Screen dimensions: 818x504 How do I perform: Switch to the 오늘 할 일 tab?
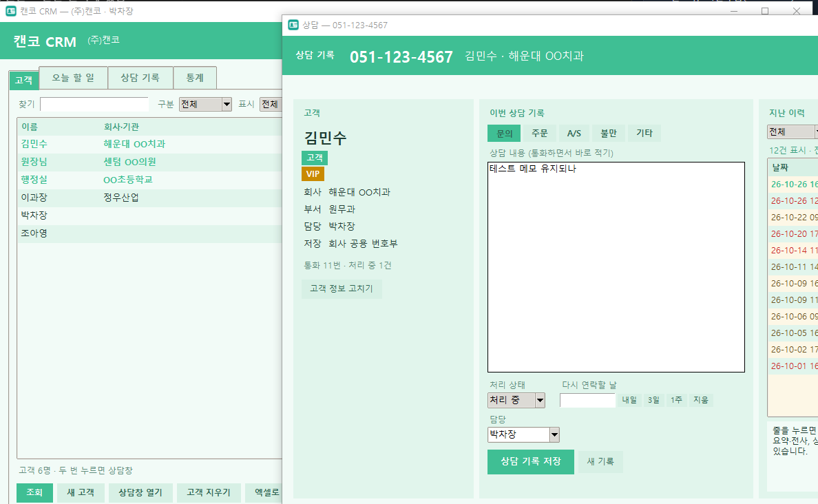pyautogui.click(x=73, y=78)
